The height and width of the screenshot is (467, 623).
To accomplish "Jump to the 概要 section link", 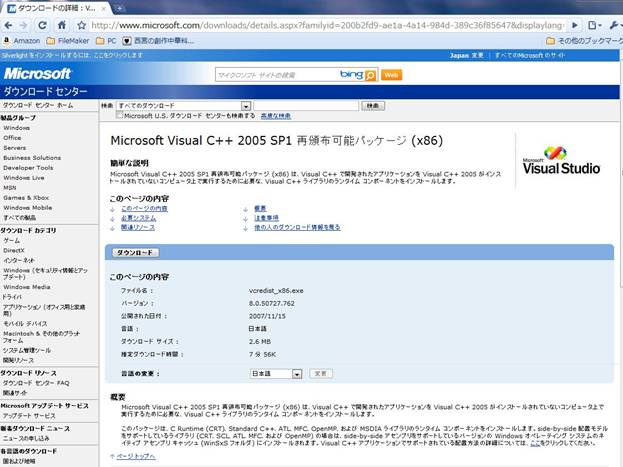I will tap(260, 208).
